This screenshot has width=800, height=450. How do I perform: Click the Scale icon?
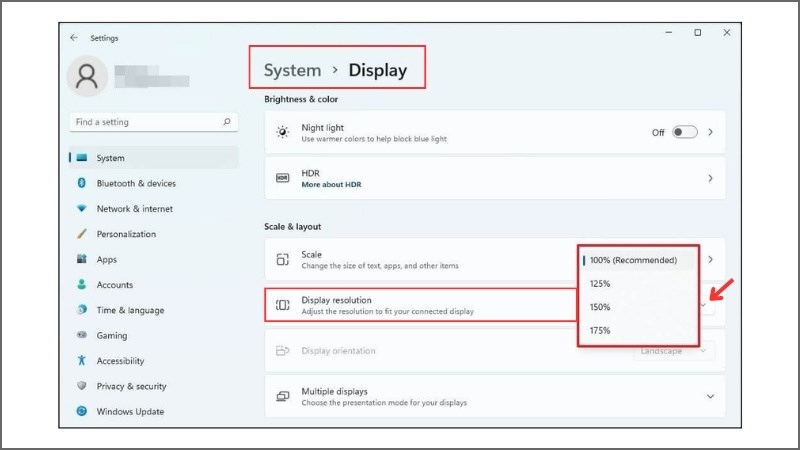(282, 259)
